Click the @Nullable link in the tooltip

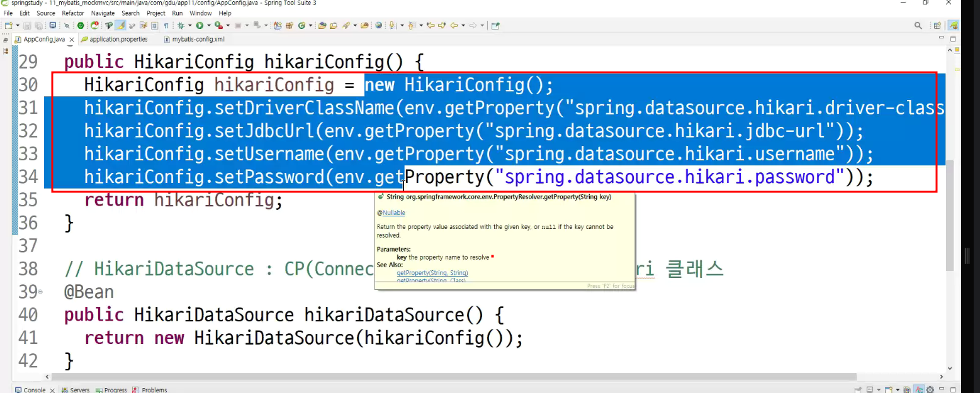click(x=393, y=213)
